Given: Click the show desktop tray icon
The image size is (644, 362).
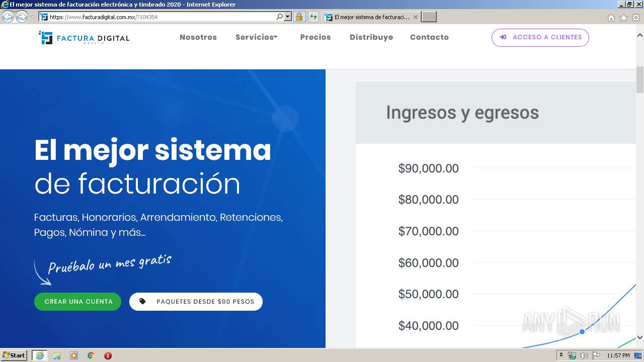Looking at the screenshot, I should [638, 355].
